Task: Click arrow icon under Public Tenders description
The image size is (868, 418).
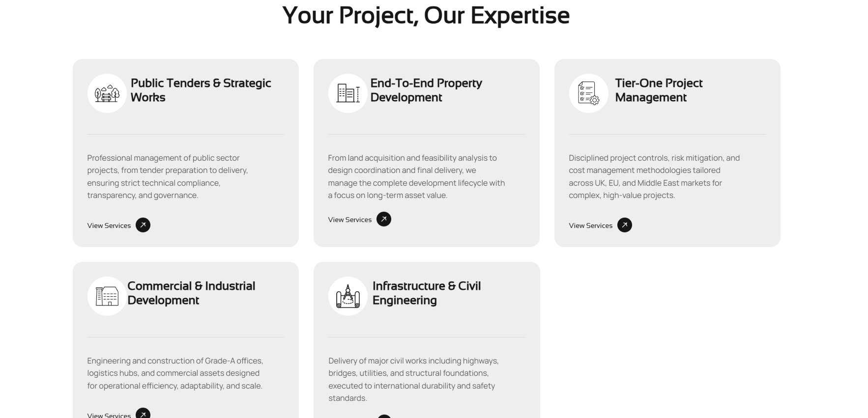Action: [143, 225]
